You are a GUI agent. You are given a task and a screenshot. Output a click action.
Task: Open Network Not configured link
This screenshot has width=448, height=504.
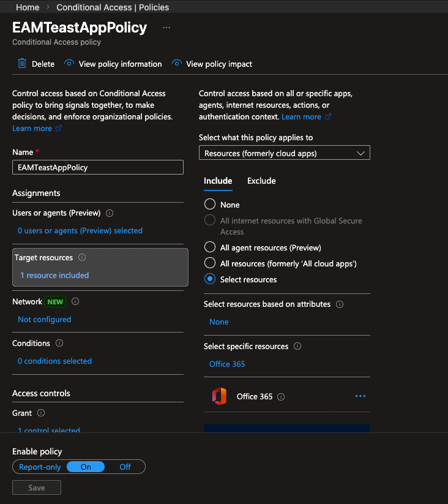click(44, 320)
